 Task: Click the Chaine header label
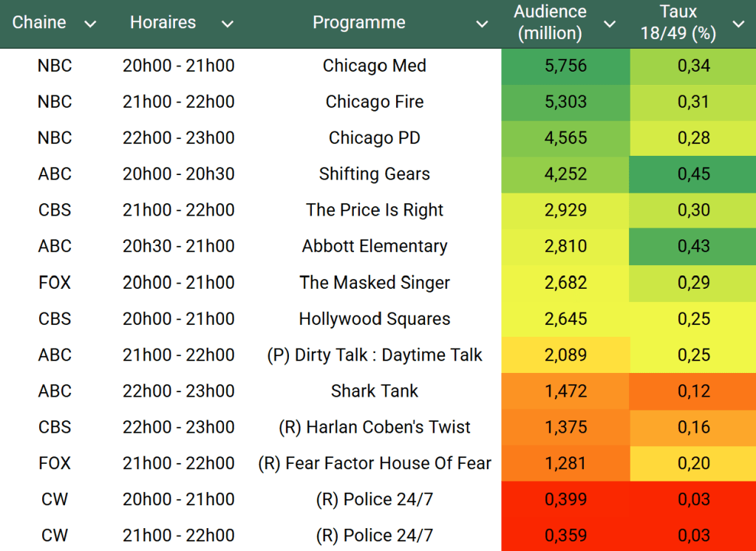(39, 23)
